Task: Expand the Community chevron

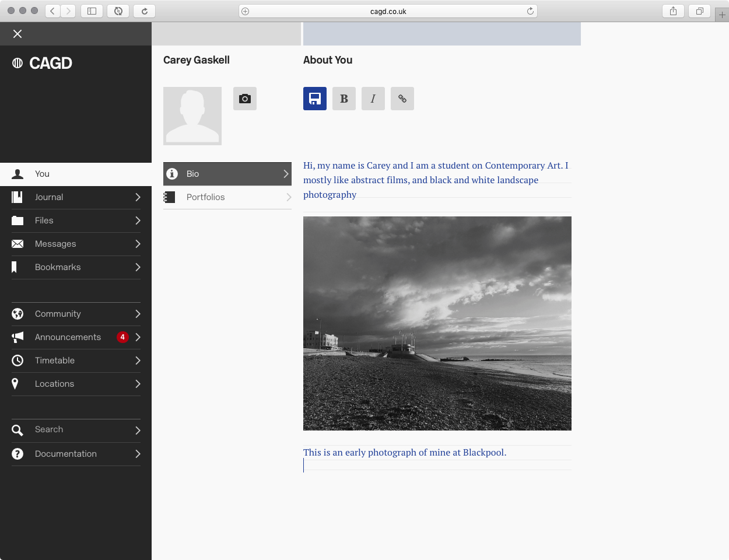Action: 138,314
